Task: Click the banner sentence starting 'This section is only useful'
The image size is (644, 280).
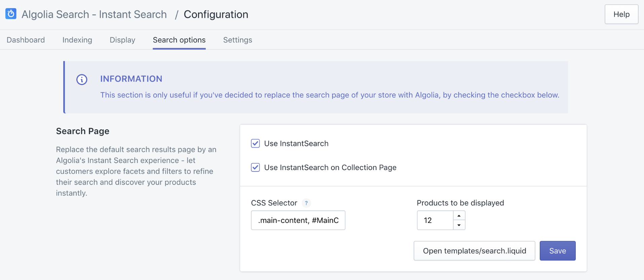Action: (330, 95)
